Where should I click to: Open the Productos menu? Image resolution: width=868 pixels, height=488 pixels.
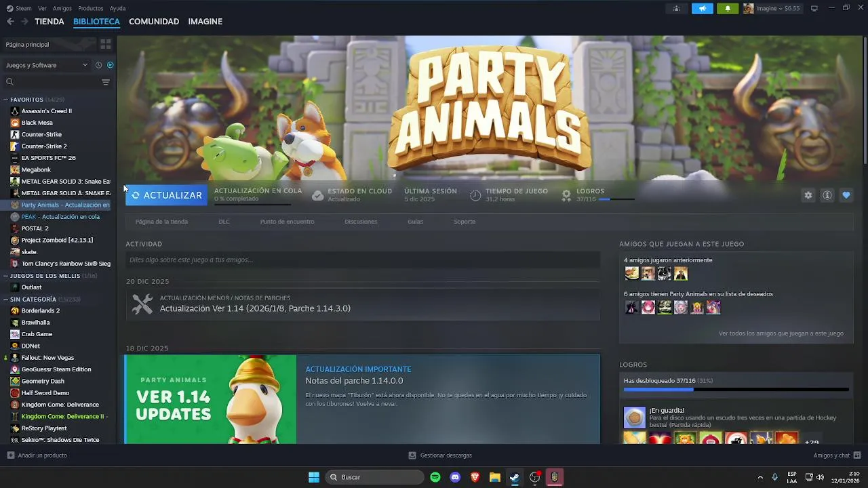tap(91, 8)
